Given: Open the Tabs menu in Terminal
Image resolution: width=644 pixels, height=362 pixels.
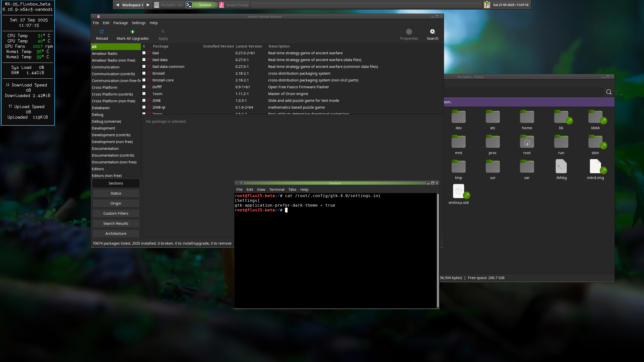Looking at the screenshot, I should point(292,190).
